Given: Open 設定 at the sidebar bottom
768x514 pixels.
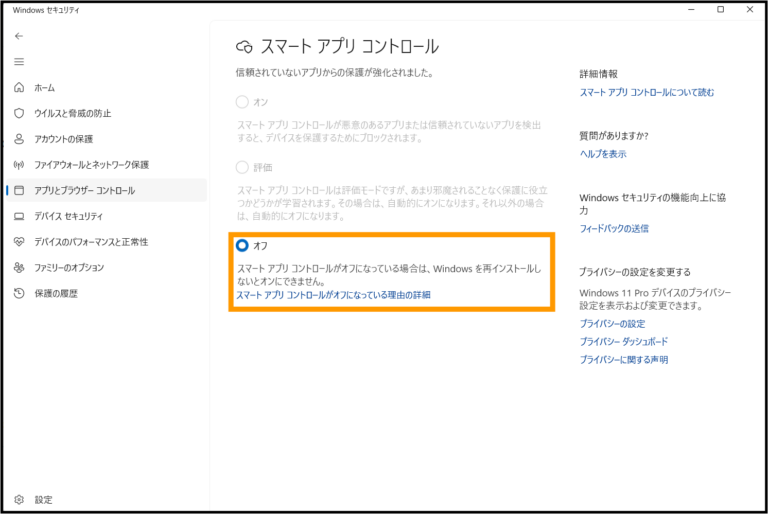Looking at the screenshot, I should 106,500.
